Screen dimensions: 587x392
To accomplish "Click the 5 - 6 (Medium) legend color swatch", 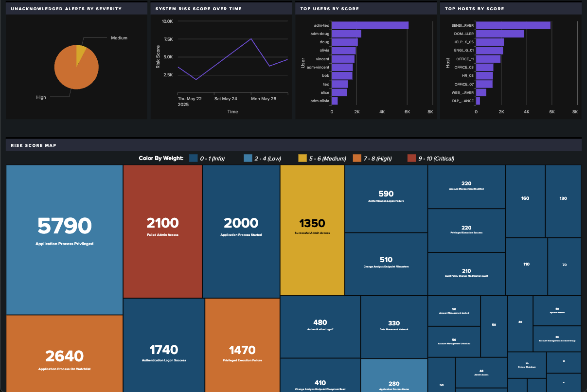I will click(x=302, y=158).
